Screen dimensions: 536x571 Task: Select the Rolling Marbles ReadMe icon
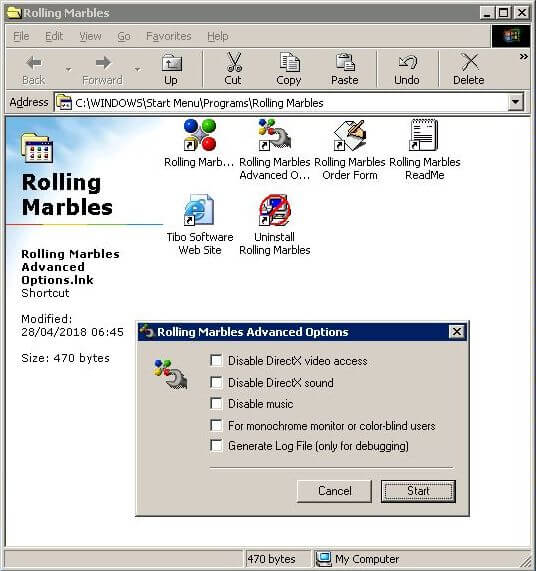[x=424, y=135]
